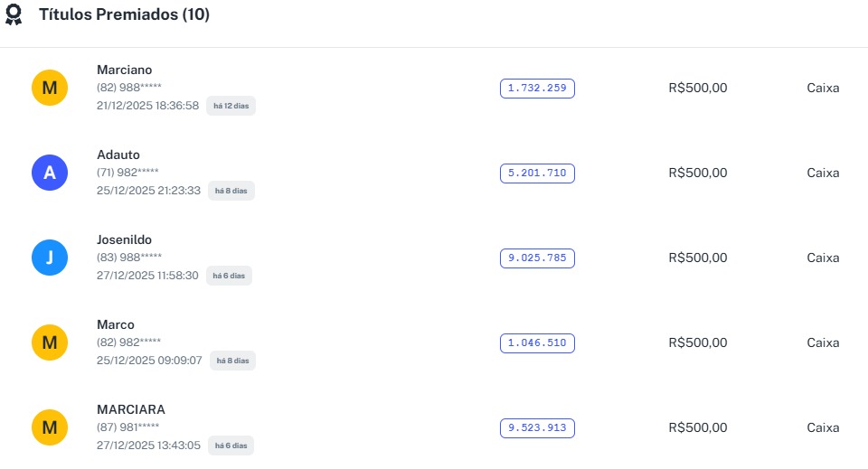Click ticket number badge 9.025.785
The height and width of the screenshot is (469, 868).
[x=537, y=258]
